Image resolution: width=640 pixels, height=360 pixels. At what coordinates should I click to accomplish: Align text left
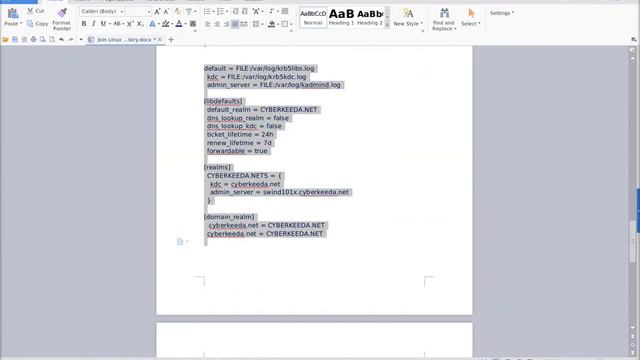[208, 24]
